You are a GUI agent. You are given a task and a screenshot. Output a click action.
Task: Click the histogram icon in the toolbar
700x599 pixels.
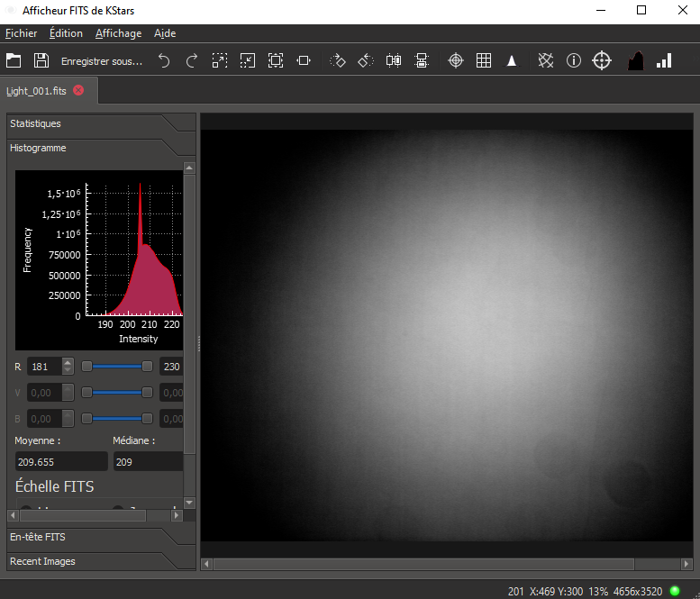(x=636, y=60)
